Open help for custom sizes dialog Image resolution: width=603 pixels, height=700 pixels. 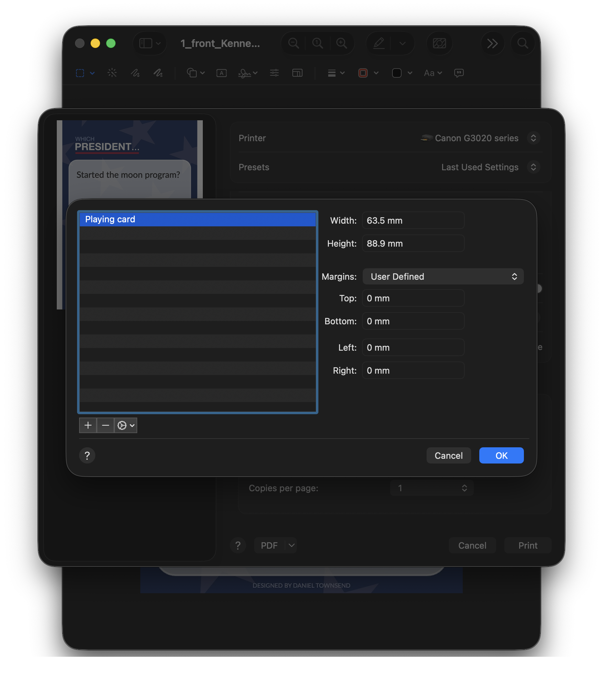[x=87, y=456]
